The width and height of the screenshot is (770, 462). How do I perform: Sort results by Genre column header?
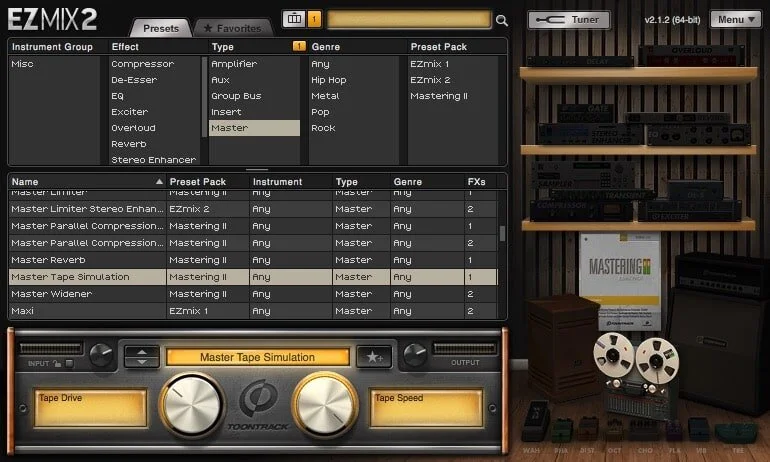[x=427, y=182]
